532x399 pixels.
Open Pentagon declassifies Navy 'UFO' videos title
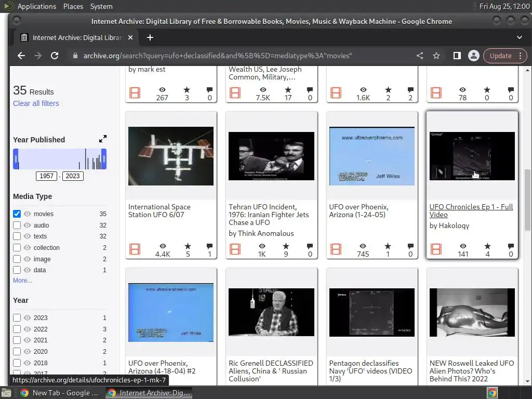pyautogui.click(x=370, y=371)
